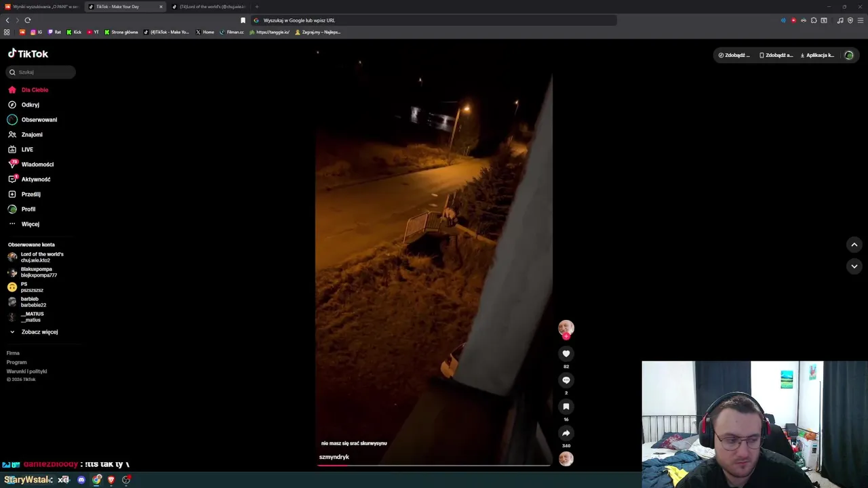Open a new browser tab with plus
The height and width of the screenshot is (488, 868).
[x=257, y=7]
